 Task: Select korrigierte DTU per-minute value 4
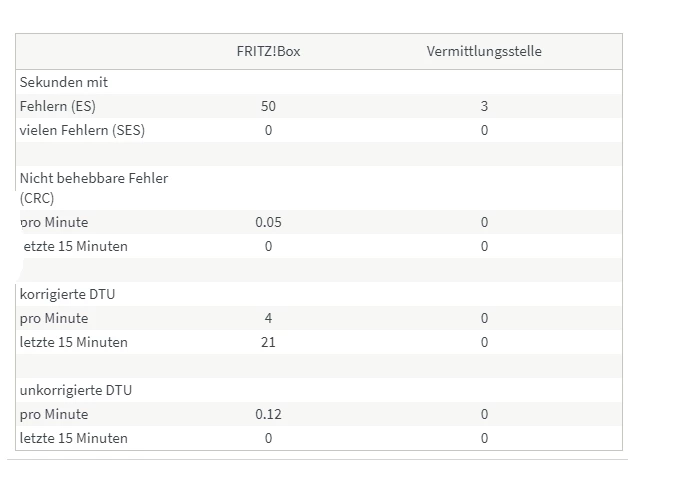[x=268, y=318]
